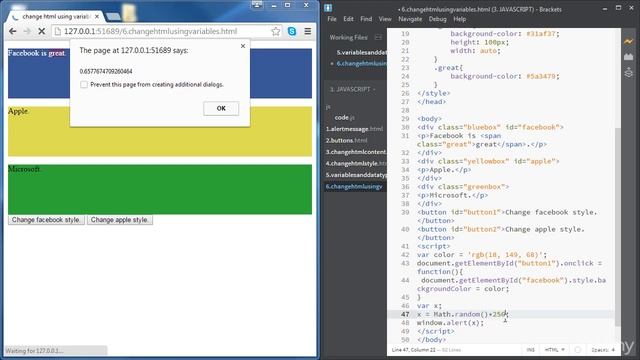
Task: Open 5.variablesanddatatypes in project tree
Action: point(356,175)
